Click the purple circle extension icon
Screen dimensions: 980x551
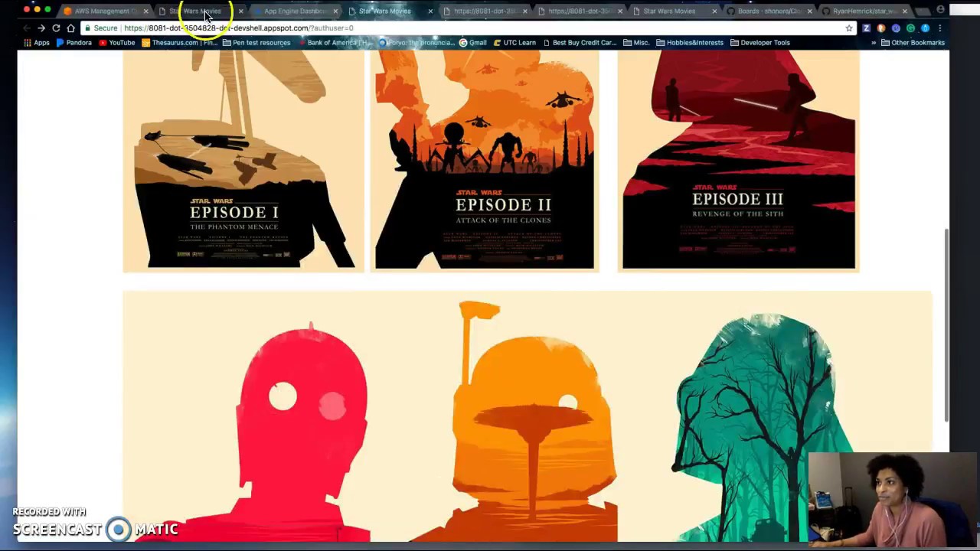pyautogui.click(x=896, y=28)
